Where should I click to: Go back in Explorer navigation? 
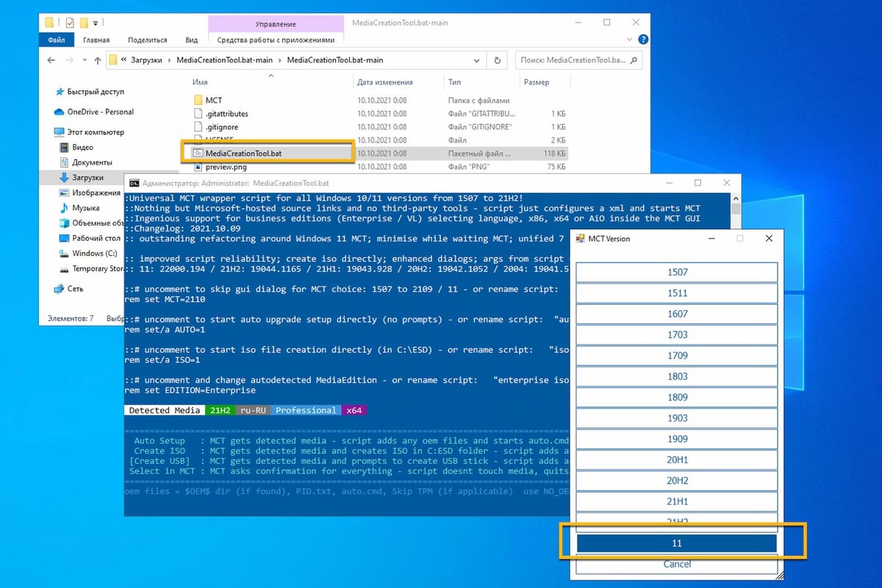click(x=51, y=60)
